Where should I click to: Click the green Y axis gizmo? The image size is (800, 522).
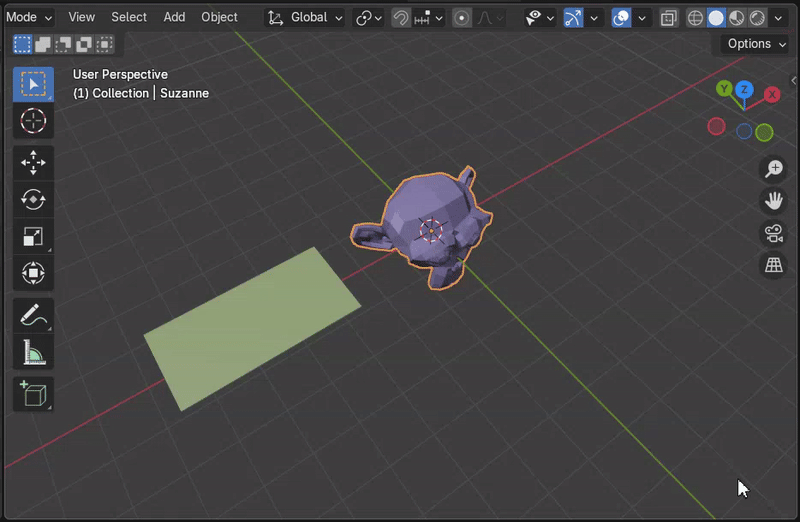724,89
